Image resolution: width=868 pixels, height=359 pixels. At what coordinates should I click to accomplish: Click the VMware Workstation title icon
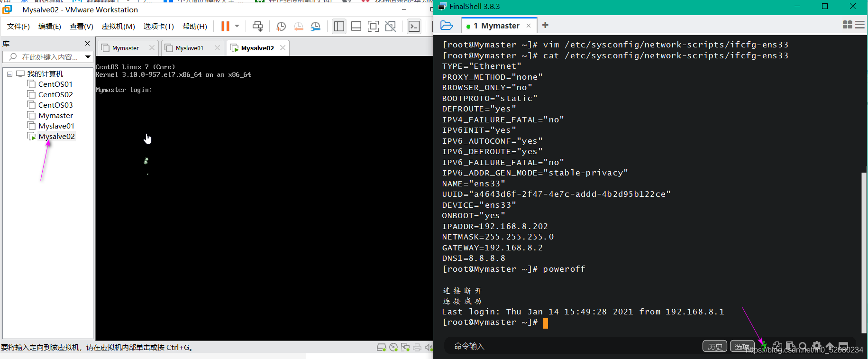[7, 9]
